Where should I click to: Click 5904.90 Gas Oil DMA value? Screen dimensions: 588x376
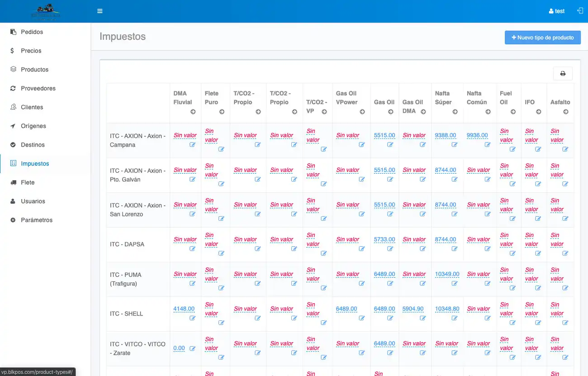[x=413, y=309]
